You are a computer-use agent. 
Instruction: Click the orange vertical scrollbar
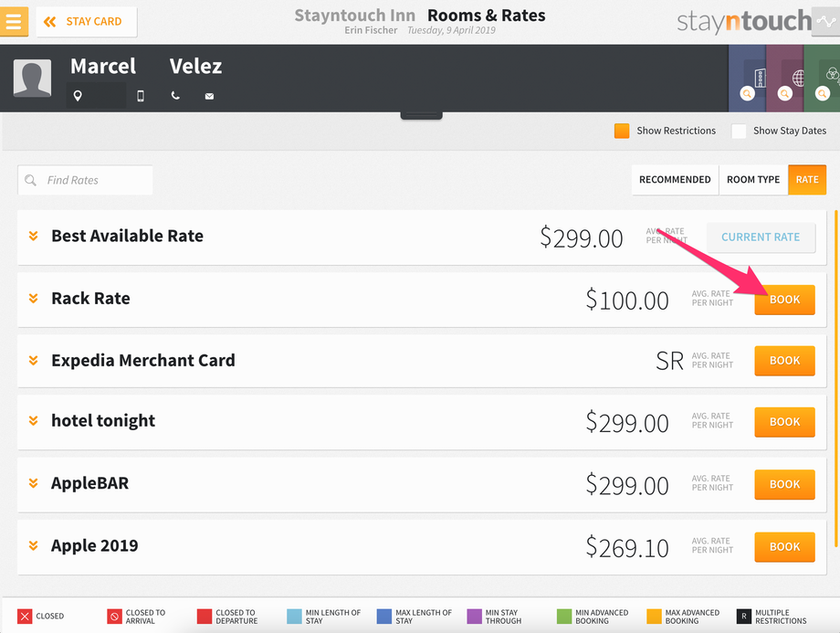[835, 379]
